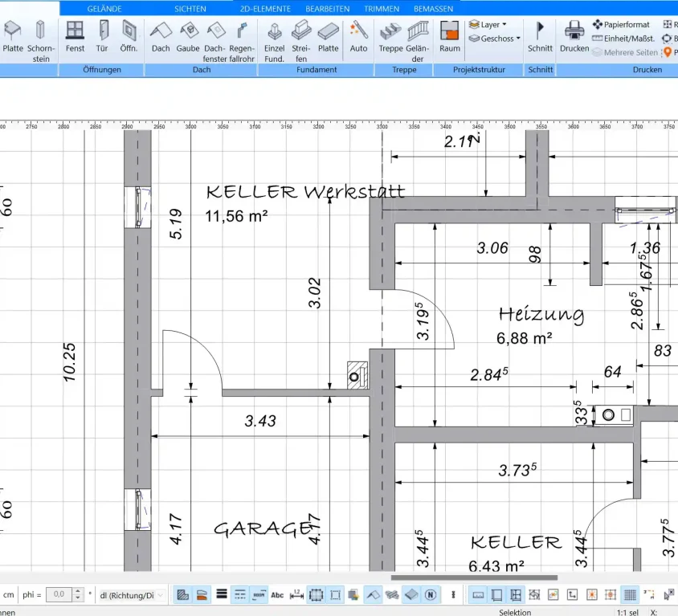
Task: Select the Dach roof tool
Action: coord(161,37)
